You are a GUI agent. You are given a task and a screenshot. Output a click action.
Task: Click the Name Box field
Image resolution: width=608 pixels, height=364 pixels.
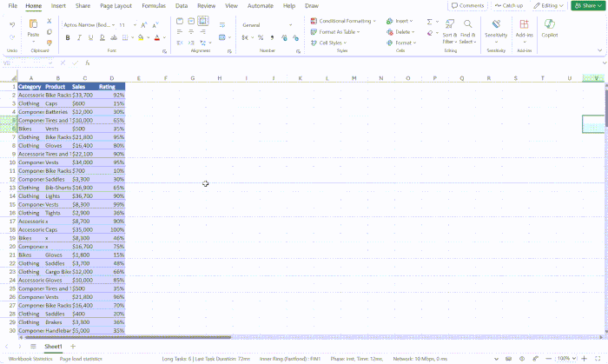tap(27, 63)
